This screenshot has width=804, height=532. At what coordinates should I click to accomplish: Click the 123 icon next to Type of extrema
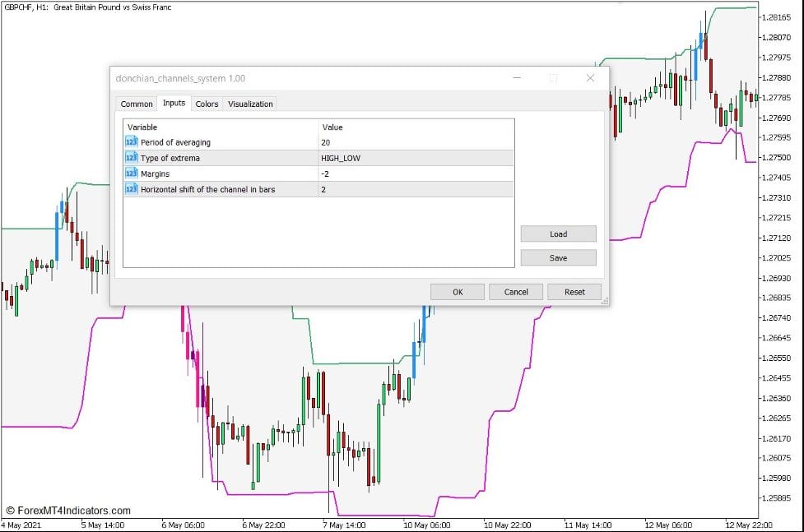coord(131,157)
